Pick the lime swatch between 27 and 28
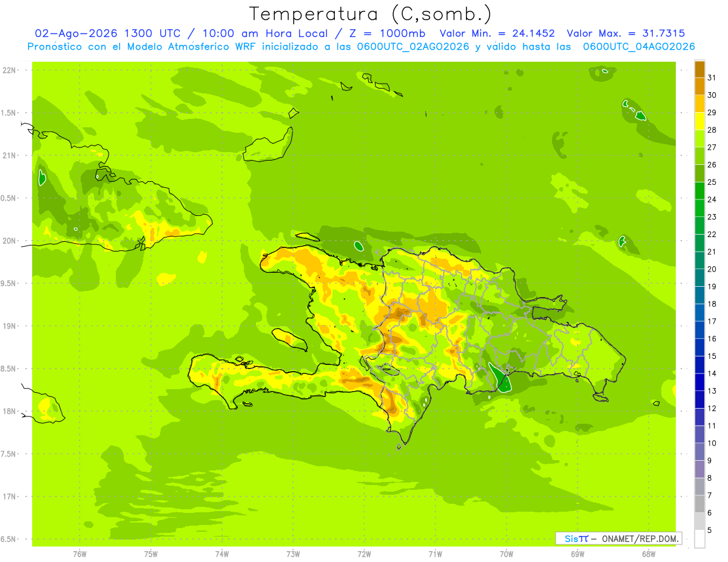 click(x=699, y=139)
